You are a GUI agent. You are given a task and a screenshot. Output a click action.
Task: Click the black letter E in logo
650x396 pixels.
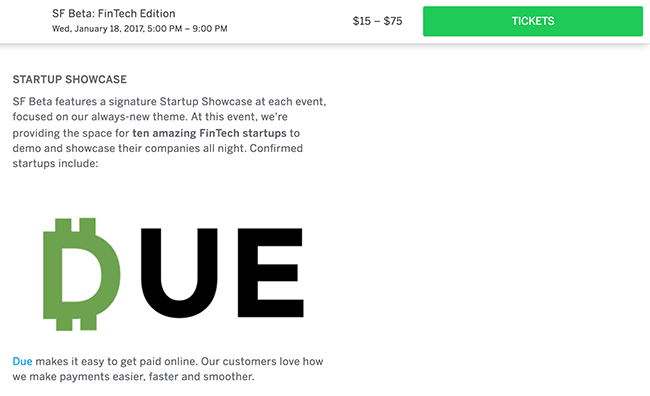point(271,272)
